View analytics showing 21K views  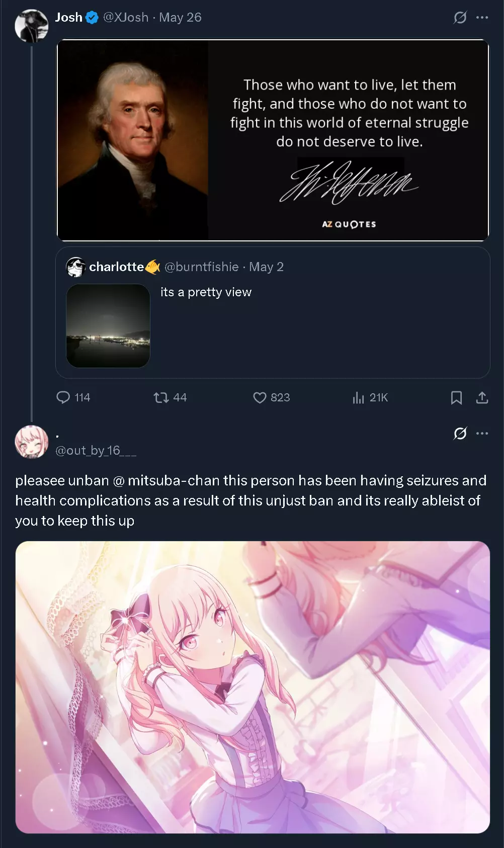[x=370, y=398]
